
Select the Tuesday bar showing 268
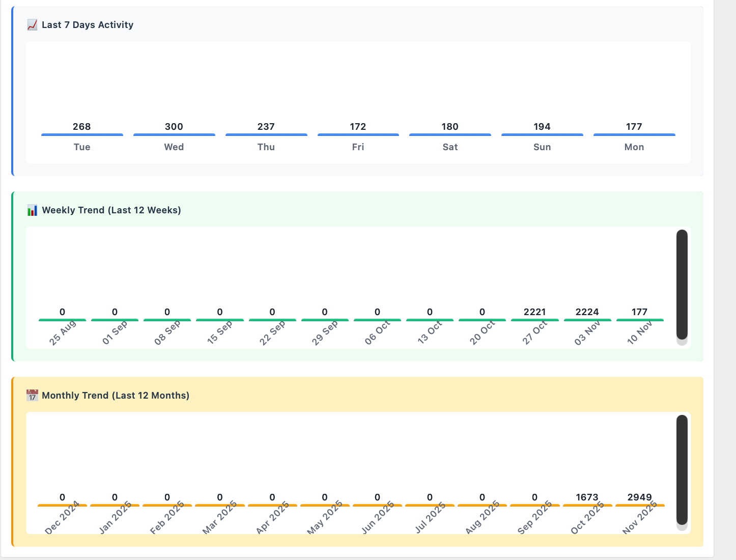(82, 134)
